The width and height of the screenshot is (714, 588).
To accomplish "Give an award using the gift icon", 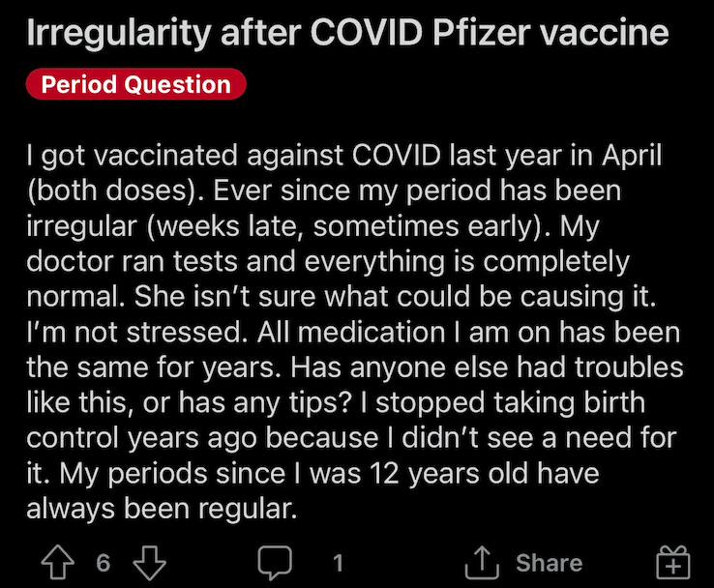I will [673, 563].
